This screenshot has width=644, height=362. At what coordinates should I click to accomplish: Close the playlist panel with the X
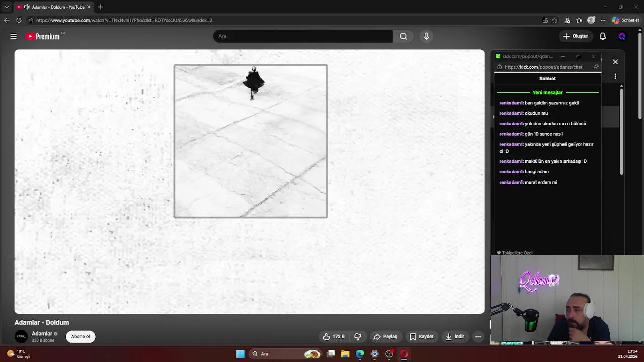(615, 62)
